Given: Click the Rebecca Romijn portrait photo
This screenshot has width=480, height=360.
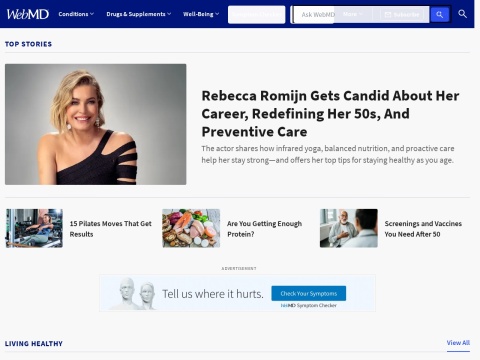Looking at the screenshot, I should pyautogui.click(x=96, y=124).
